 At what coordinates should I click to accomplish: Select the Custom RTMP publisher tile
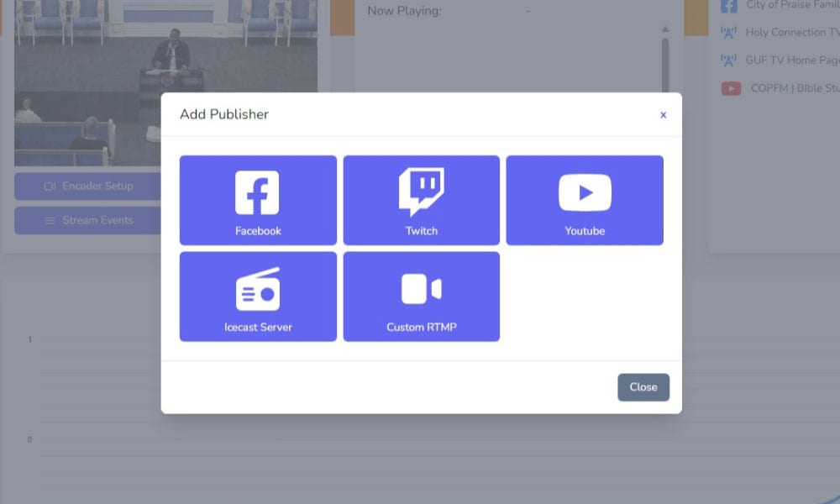(422, 297)
